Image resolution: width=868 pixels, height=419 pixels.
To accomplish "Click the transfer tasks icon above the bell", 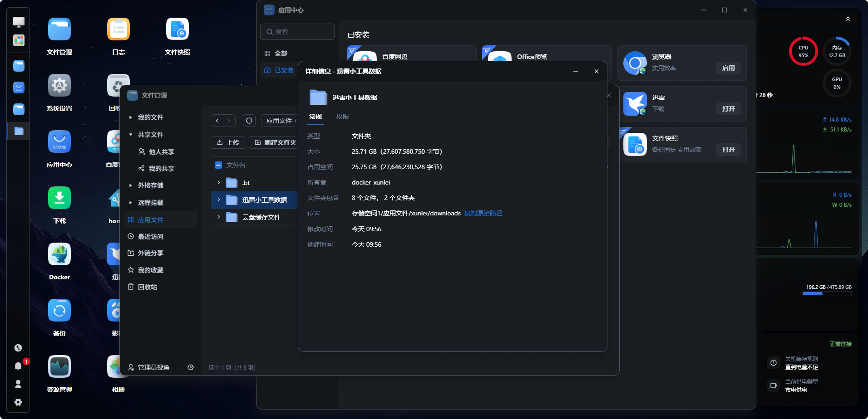I will (x=18, y=348).
